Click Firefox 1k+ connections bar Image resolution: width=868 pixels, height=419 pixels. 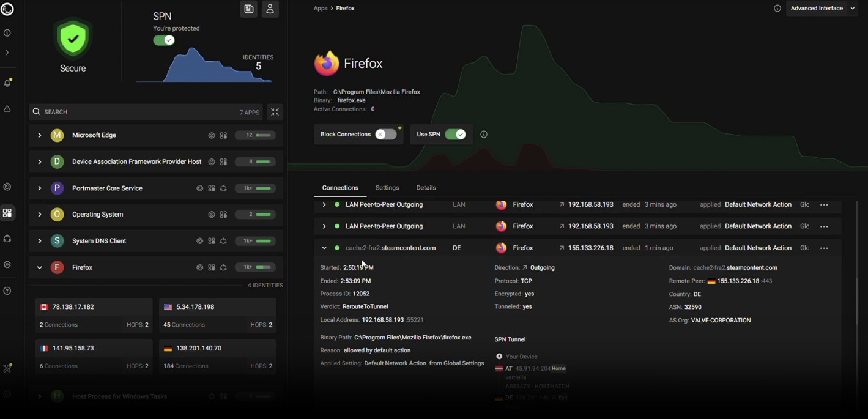pos(255,267)
